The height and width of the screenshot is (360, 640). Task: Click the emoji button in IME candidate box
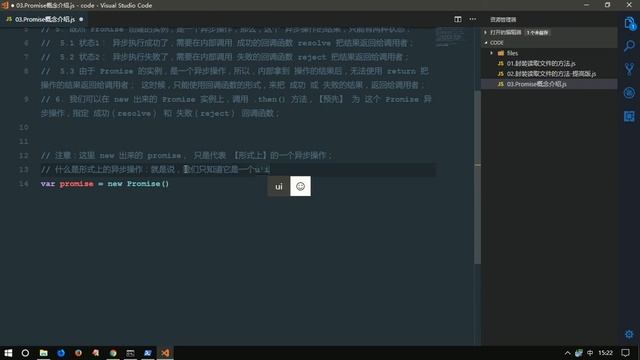[300, 186]
